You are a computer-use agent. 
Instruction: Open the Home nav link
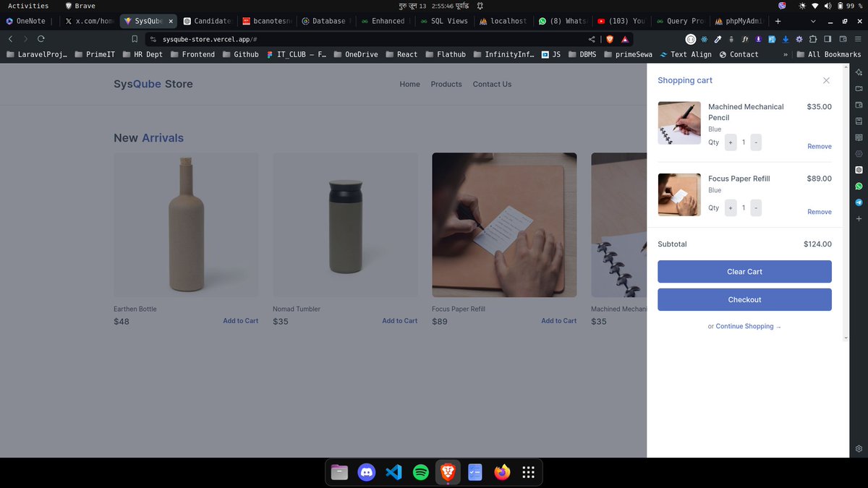409,84
